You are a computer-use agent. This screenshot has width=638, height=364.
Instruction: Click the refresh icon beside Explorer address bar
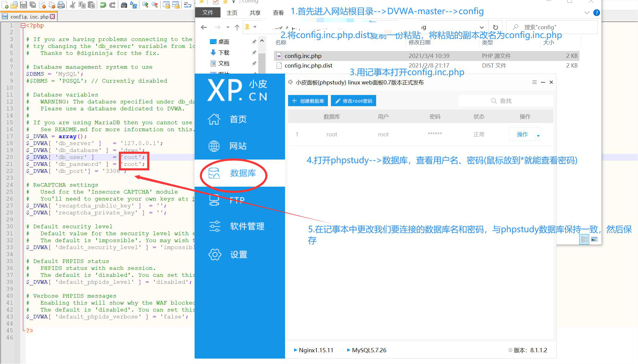(495, 27)
